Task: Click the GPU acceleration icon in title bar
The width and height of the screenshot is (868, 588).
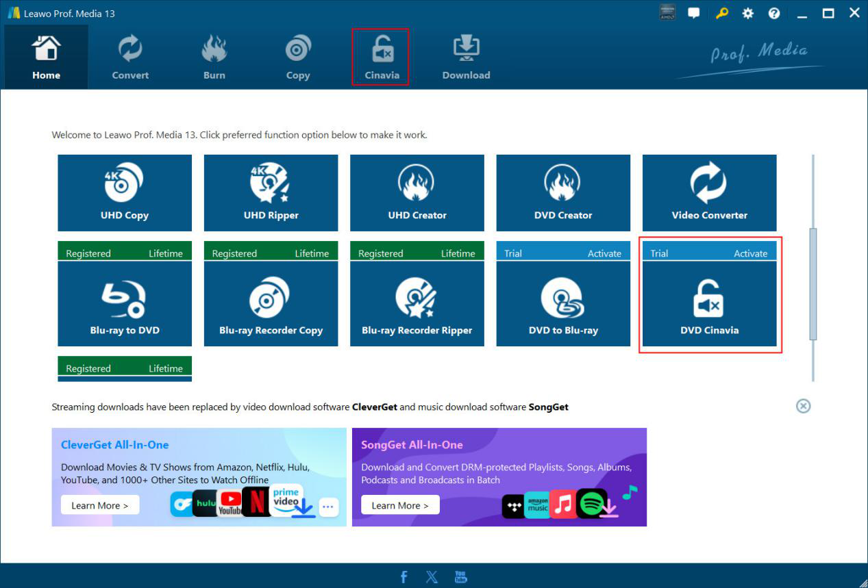Action: pos(667,12)
